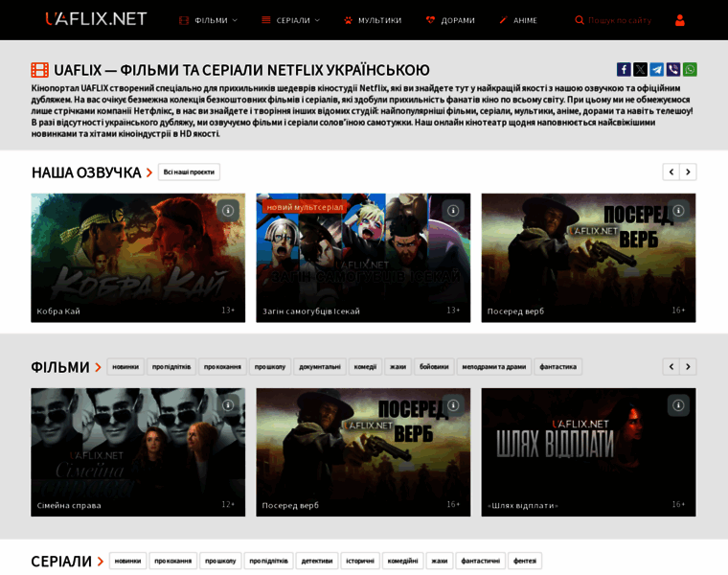Share the page via Viber
Screen dimensions: 728x575
[673, 70]
